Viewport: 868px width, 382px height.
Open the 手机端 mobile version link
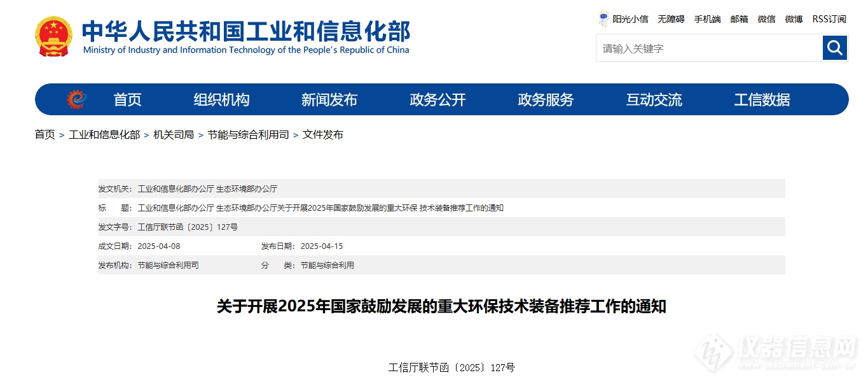pos(707,19)
